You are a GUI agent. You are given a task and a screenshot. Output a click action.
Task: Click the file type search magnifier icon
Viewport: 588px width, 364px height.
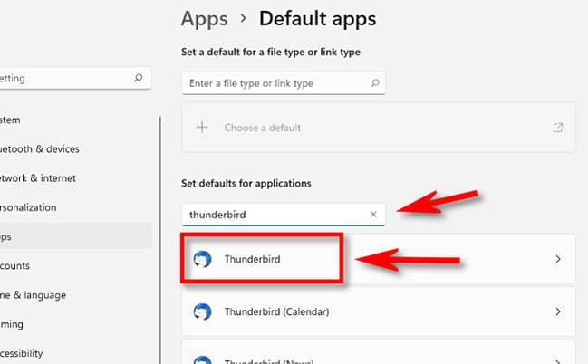[x=375, y=82]
